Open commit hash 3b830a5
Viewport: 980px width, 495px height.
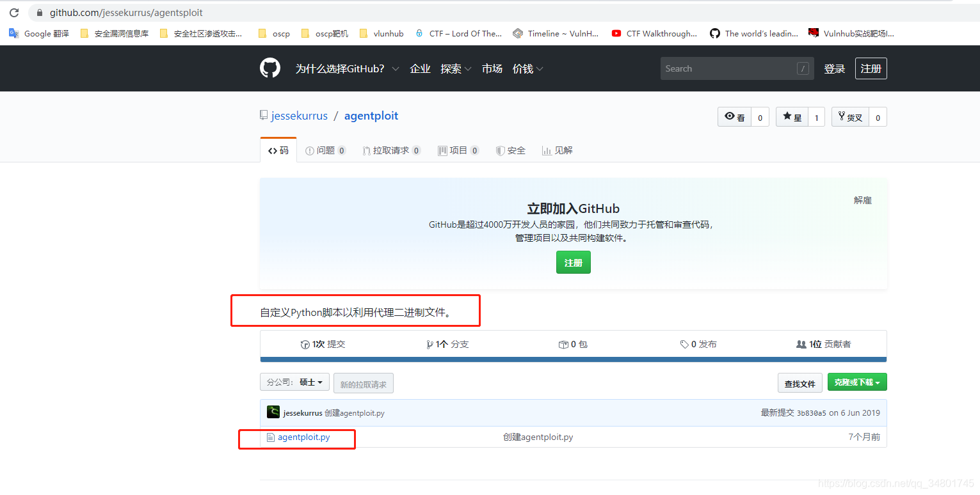click(x=811, y=413)
